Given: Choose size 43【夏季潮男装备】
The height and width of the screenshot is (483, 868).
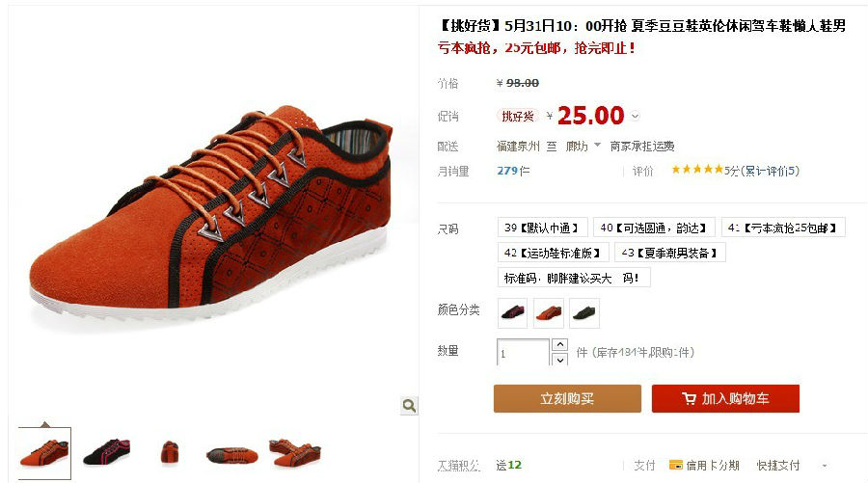Looking at the screenshot, I should [670, 253].
